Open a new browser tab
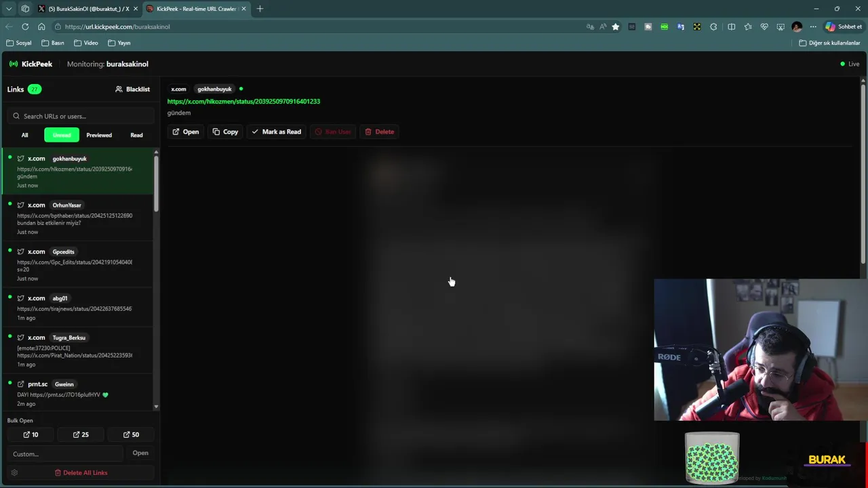Screen dimensions: 868x488 pos(260,9)
